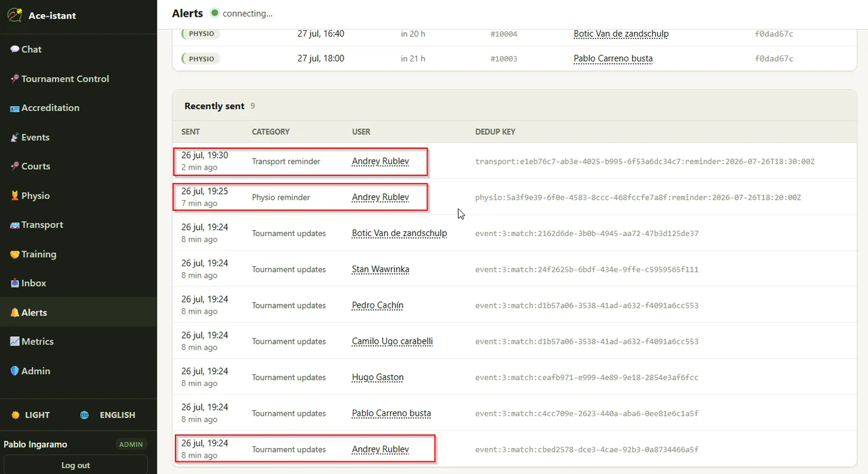868x474 pixels.
Task: Click dedup key ending 0a8734466a5f
Action: tap(587, 450)
